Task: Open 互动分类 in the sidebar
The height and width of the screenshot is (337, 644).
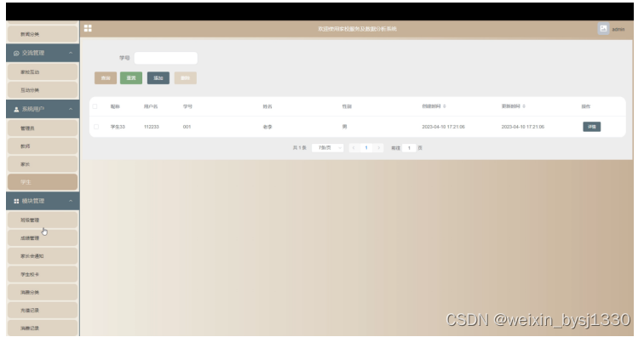Action: tap(43, 90)
